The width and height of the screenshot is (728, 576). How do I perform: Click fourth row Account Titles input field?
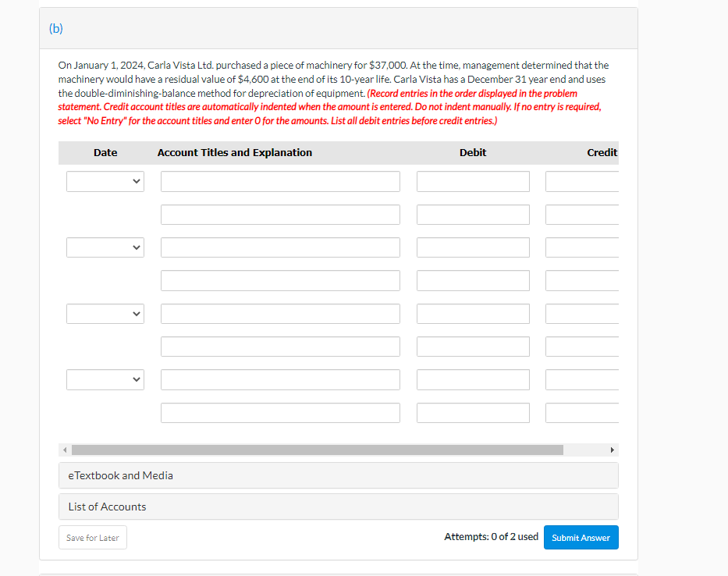tap(280, 280)
